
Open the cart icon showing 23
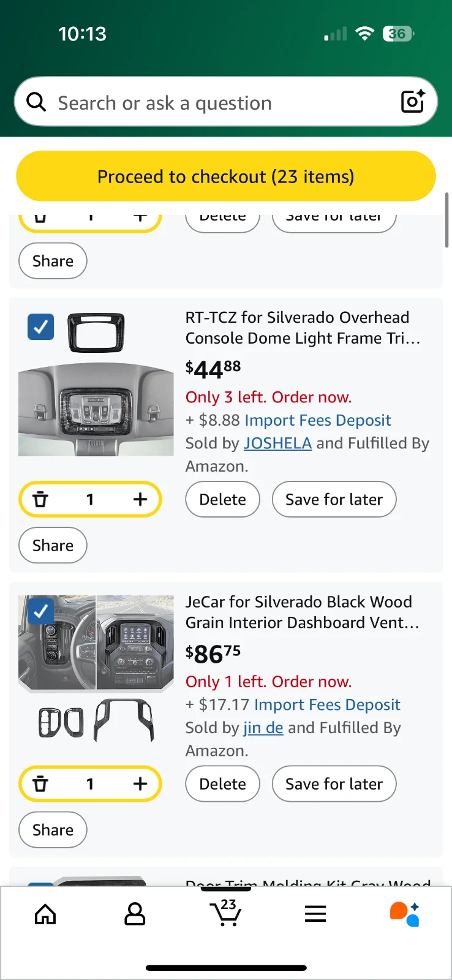[225, 913]
